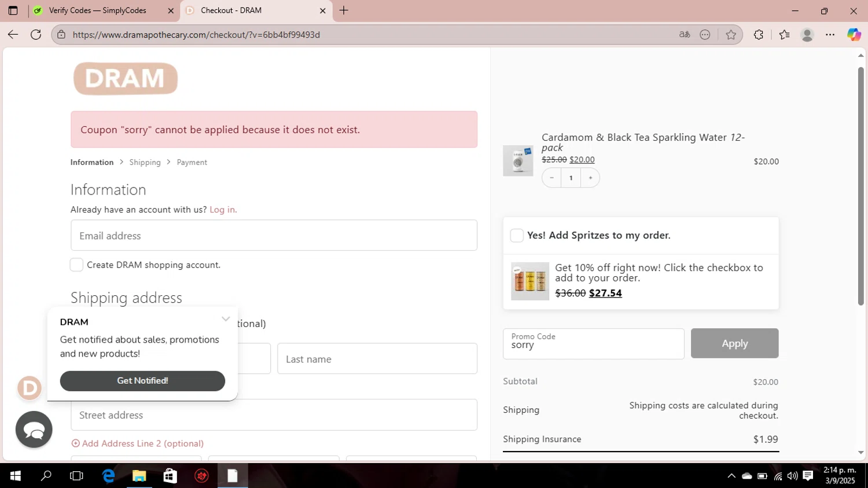Open the favorites list icon

coord(784,35)
